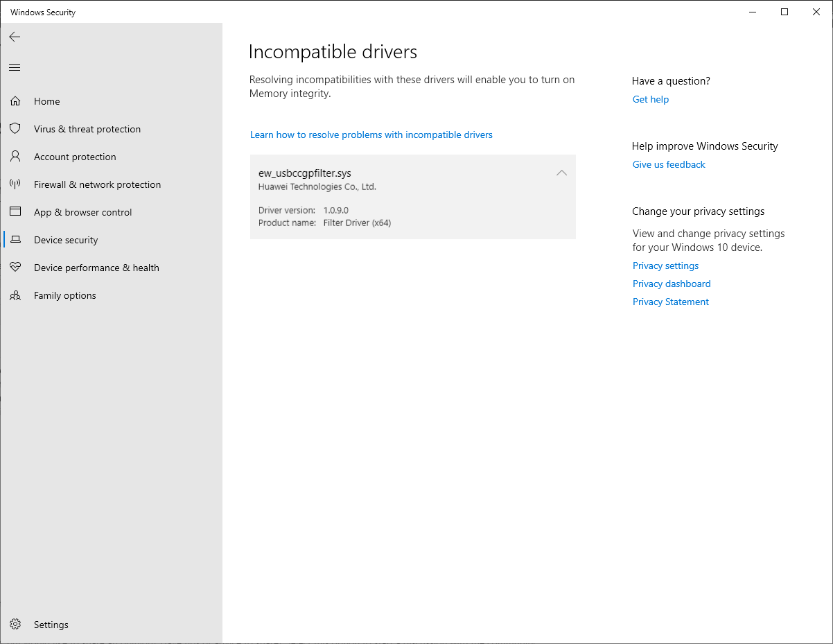Click the Settings gear at bottom left
The width and height of the screenshot is (833, 644).
pos(15,625)
